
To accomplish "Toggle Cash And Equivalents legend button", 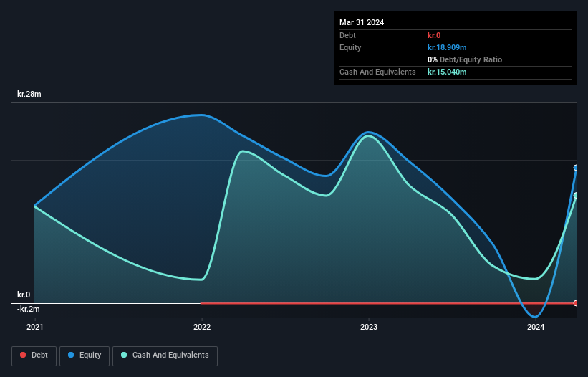I will point(165,356).
